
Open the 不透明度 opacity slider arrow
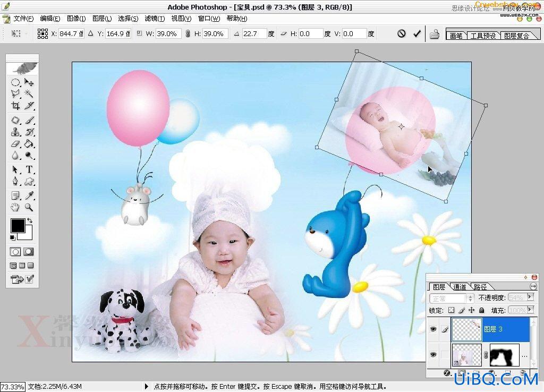pyautogui.click(x=530, y=297)
